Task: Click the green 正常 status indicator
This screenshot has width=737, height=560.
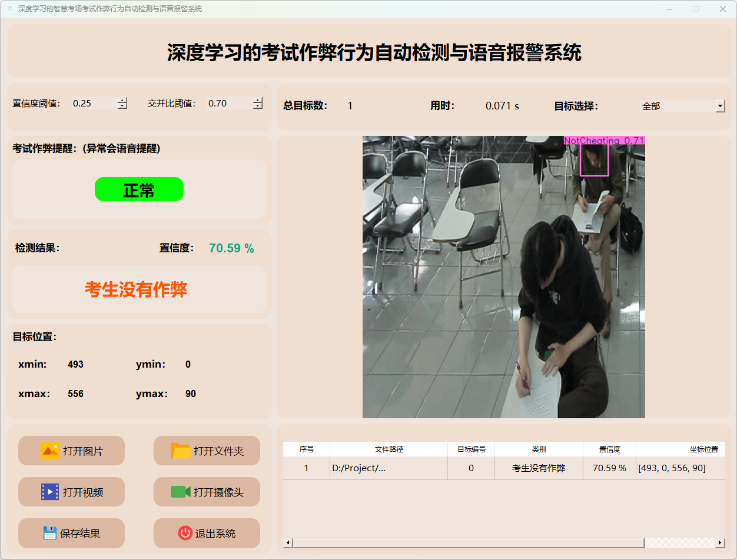Action: [x=139, y=189]
